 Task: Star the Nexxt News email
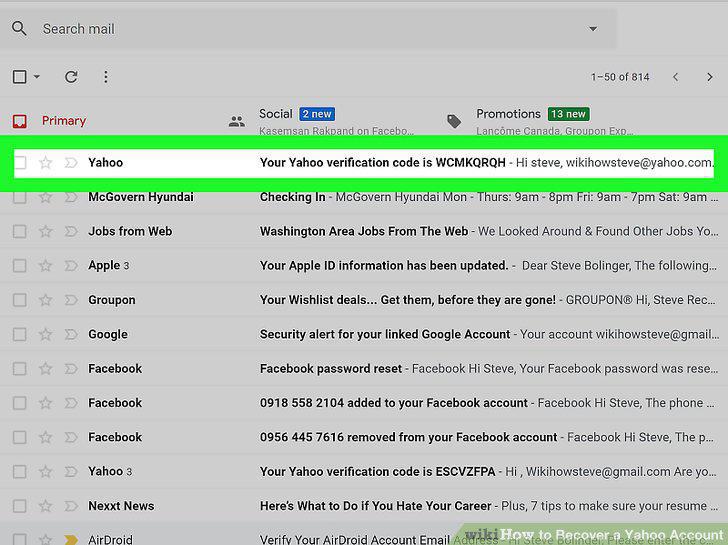[x=45, y=506]
